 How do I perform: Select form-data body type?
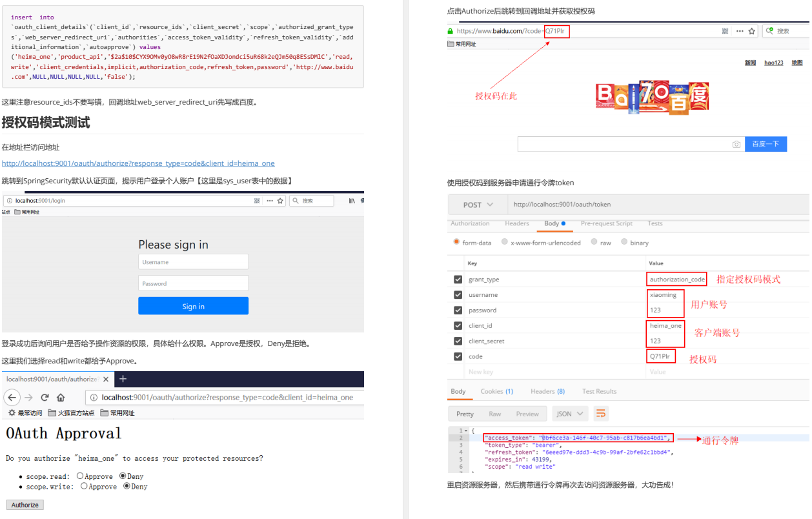pyautogui.click(x=456, y=242)
